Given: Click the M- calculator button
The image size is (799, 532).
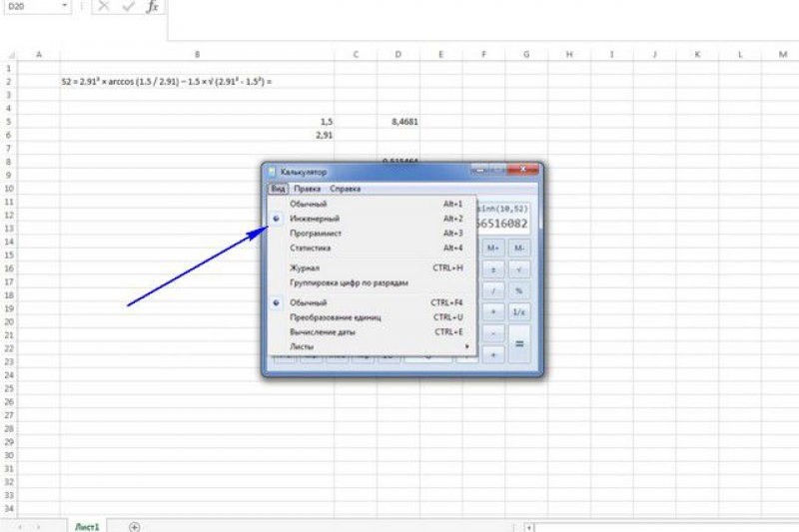Looking at the screenshot, I should [518, 248].
